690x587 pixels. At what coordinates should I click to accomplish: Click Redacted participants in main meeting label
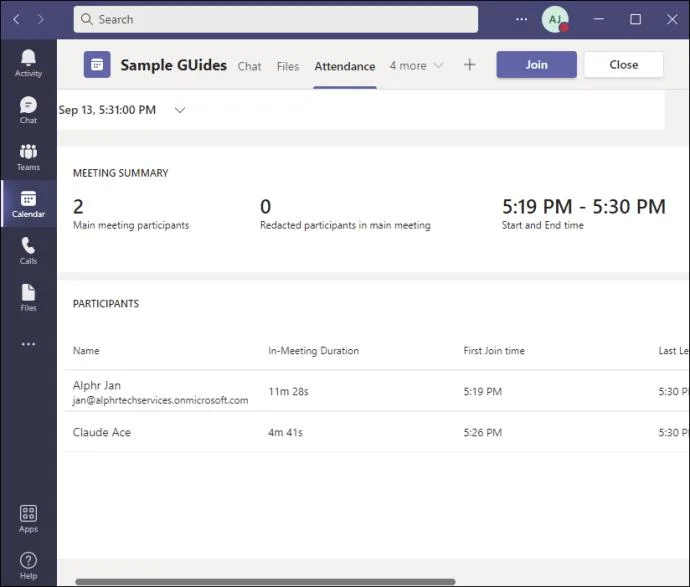pyautogui.click(x=345, y=225)
